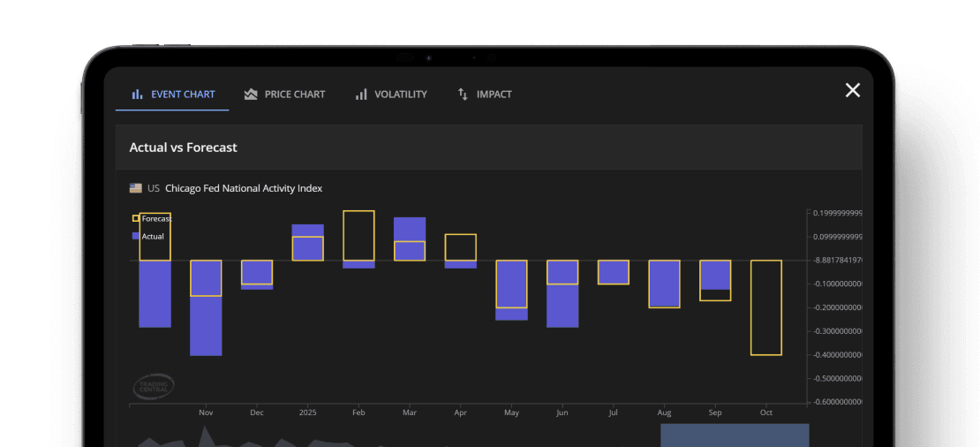This screenshot has height=447, width=980.
Task: Click the bar-chart icon beside Event Chart
Action: coord(137,95)
